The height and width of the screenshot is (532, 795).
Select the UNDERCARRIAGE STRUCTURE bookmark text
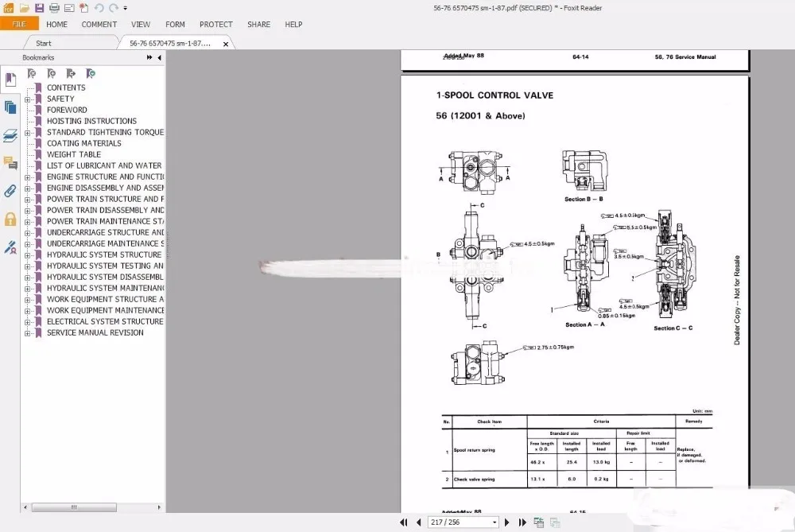coord(106,233)
